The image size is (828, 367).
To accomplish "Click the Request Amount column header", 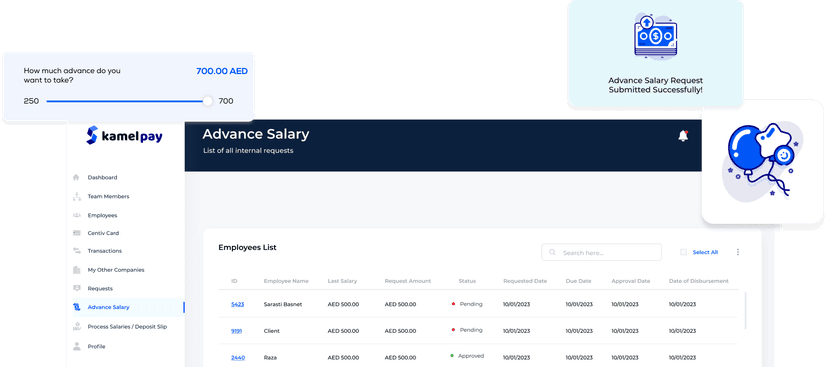I will pos(408,281).
